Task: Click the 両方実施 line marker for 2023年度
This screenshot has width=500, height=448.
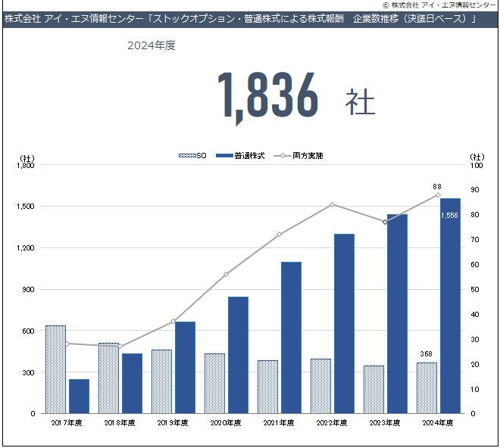Action: (385, 222)
